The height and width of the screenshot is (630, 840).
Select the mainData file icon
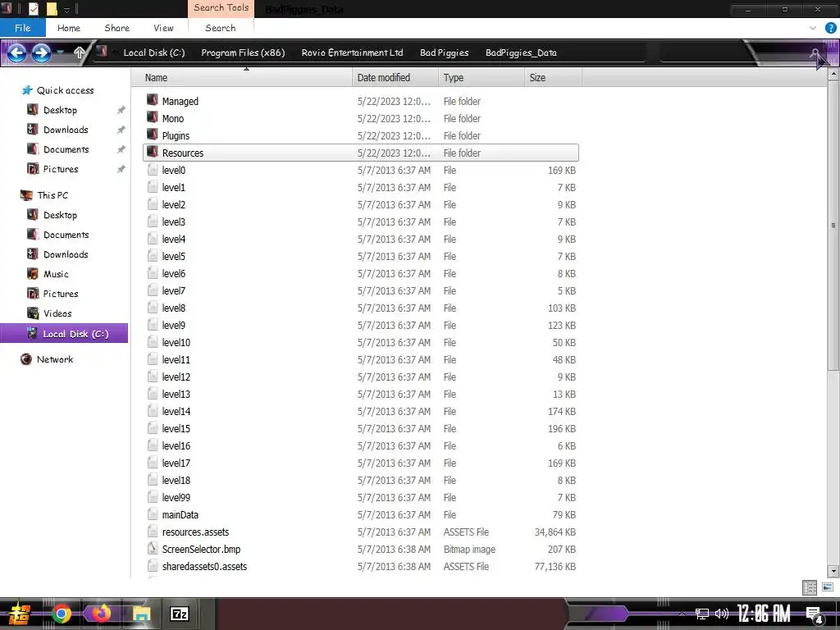(153, 514)
